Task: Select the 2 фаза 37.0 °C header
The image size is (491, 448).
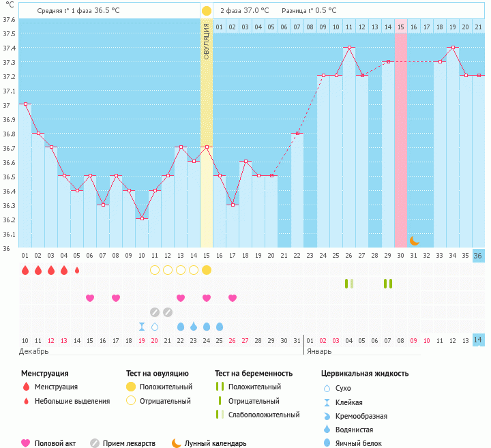Action: [244, 11]
